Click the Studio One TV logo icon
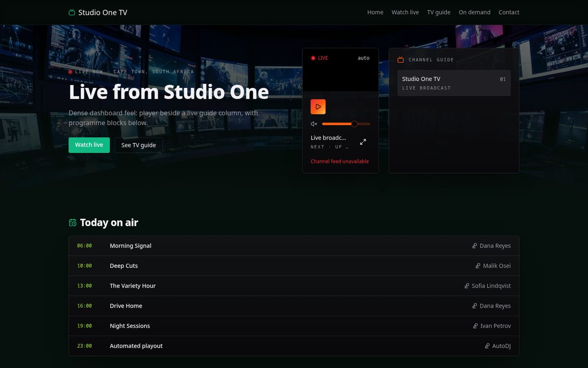Image resolution: width=588 pixels, height=368 pixels. click(x=72, y=12)
